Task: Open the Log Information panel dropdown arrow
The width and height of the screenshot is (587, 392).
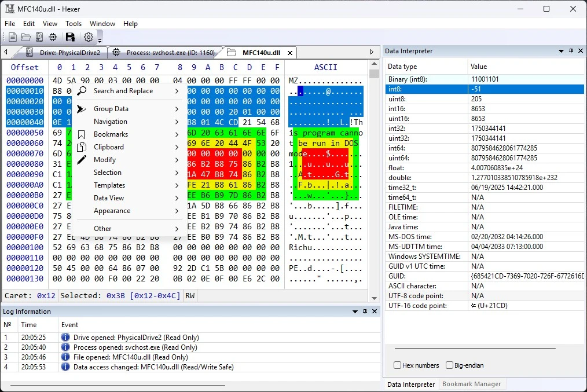Action: (355, 312)
